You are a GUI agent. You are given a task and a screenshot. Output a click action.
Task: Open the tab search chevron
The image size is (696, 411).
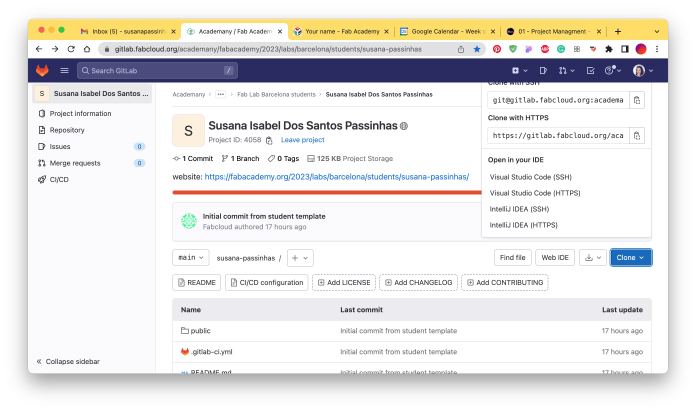pyautogui.click(x=657, y=32)
